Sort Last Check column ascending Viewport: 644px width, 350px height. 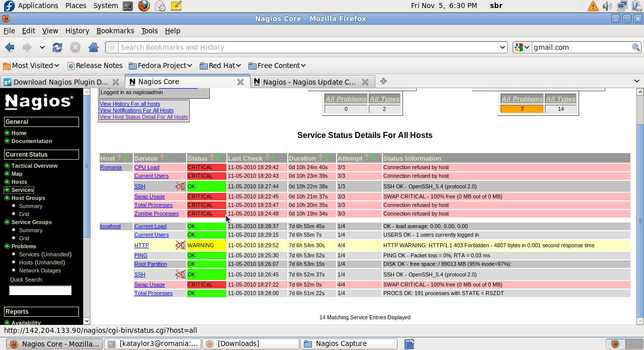point(267,158)
